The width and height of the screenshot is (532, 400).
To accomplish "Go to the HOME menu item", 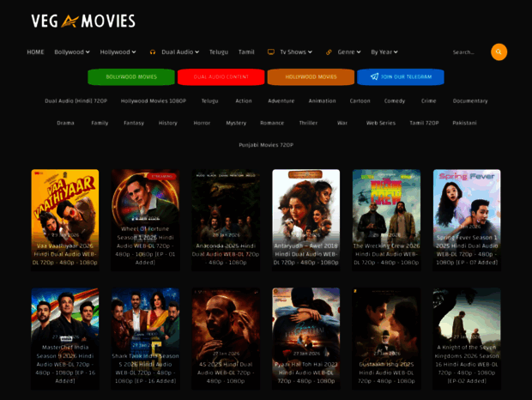I will pyautogui.click(x=36, y=52).
